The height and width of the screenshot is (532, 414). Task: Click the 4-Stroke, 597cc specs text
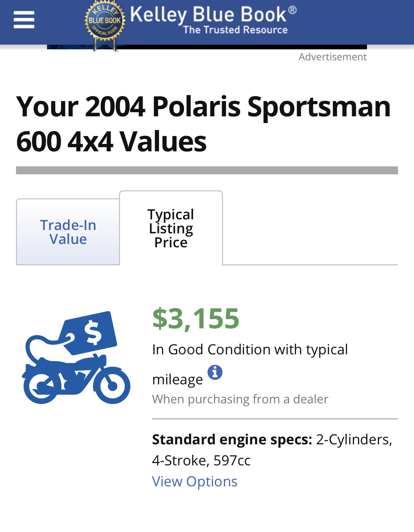pyautogui.click(x=201, y=460)
